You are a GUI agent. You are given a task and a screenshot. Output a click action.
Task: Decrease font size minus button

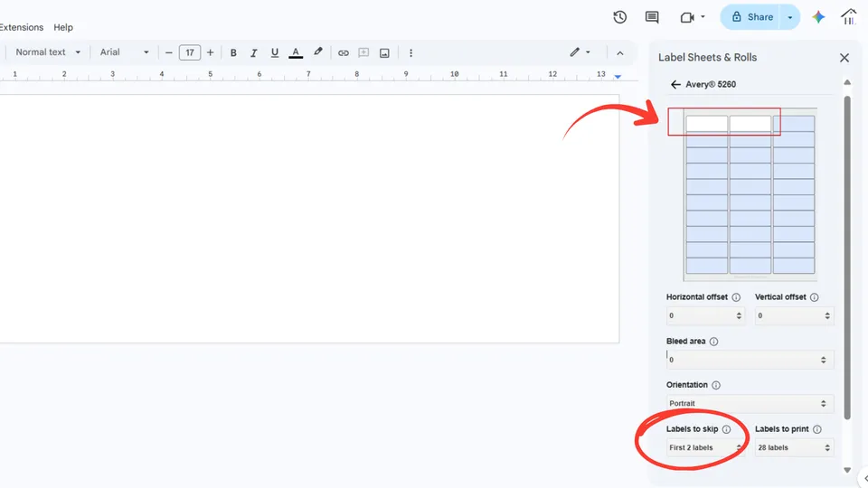(x=169, y=52)
